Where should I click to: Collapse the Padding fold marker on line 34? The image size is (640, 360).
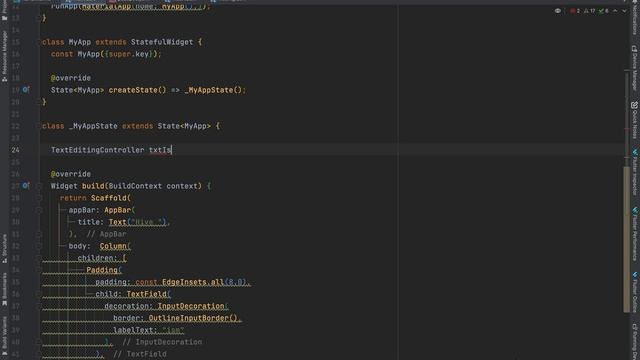coord(39,270)
